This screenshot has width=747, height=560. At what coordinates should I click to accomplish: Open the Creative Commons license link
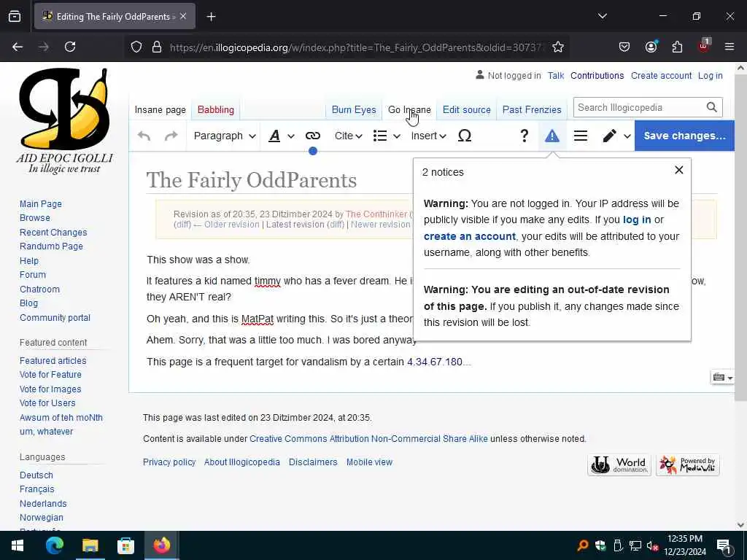tap(368, 438)
